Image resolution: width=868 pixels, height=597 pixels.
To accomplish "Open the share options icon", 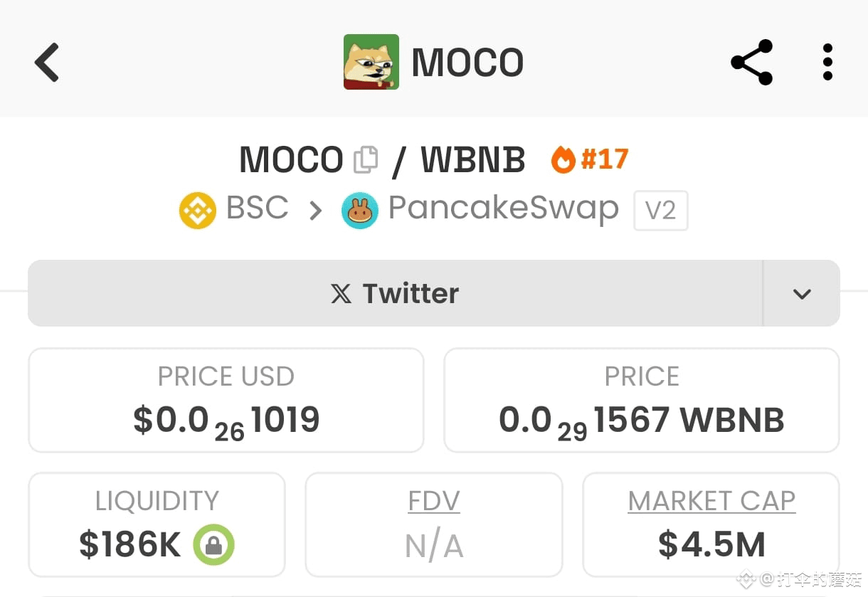I will (x=751, y=62).
